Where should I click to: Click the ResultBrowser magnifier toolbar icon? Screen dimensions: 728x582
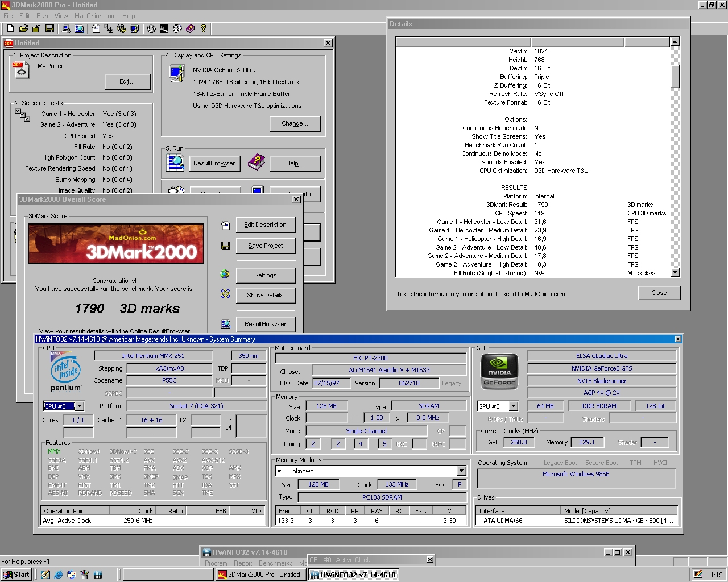click(79, 28)
